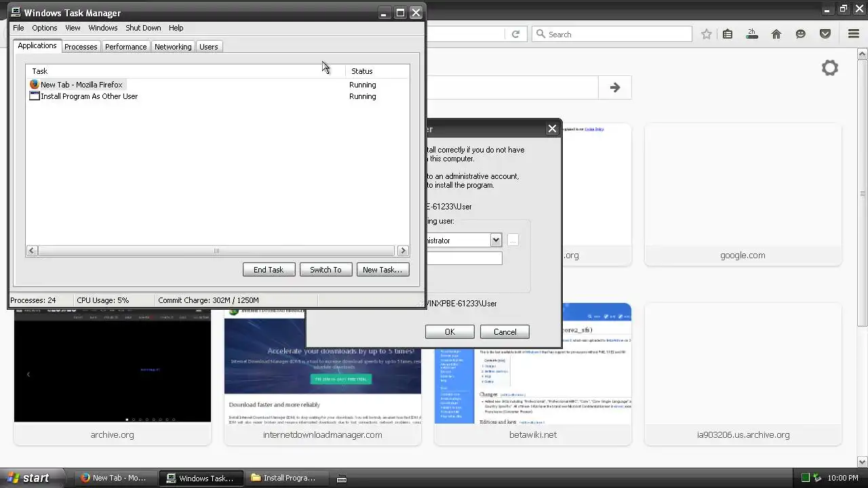
Task: Switch to the Users tab
Action: [209, 47]
